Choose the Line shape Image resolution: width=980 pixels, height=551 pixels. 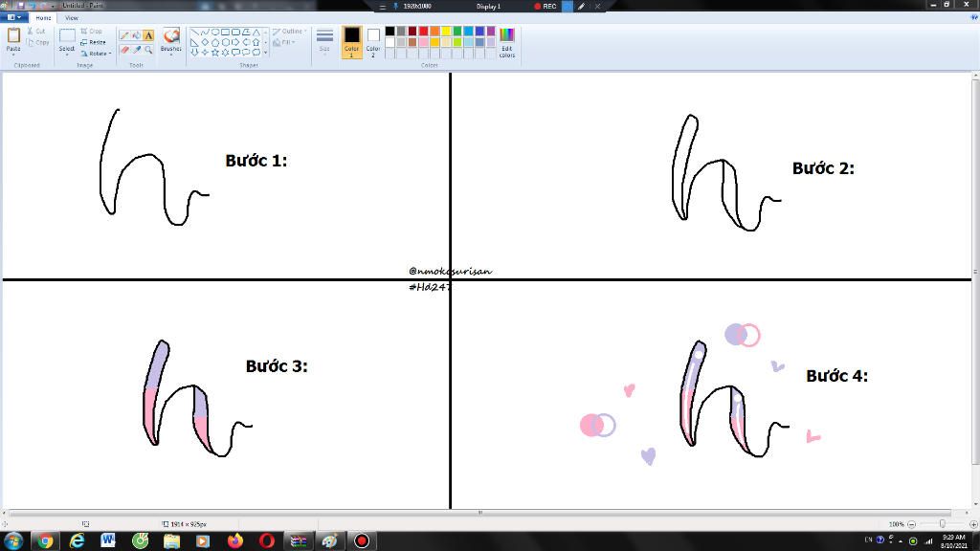tap(194, 32)
